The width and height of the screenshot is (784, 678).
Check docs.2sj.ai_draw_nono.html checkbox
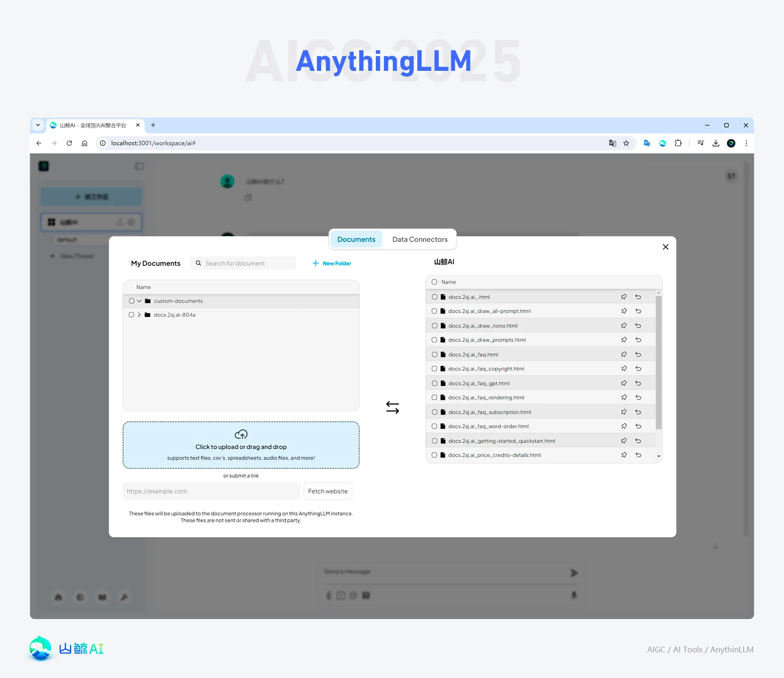point(434,326)
